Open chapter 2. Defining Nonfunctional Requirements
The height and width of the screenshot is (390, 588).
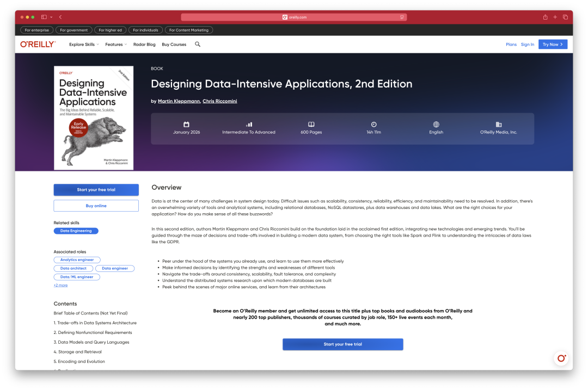93,333
